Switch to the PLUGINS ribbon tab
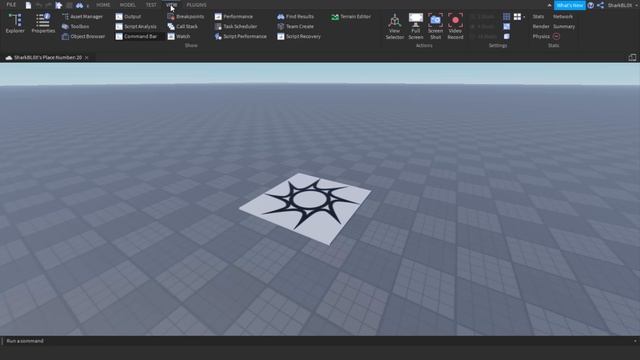640x360 pixels. [x=196, y=5]
